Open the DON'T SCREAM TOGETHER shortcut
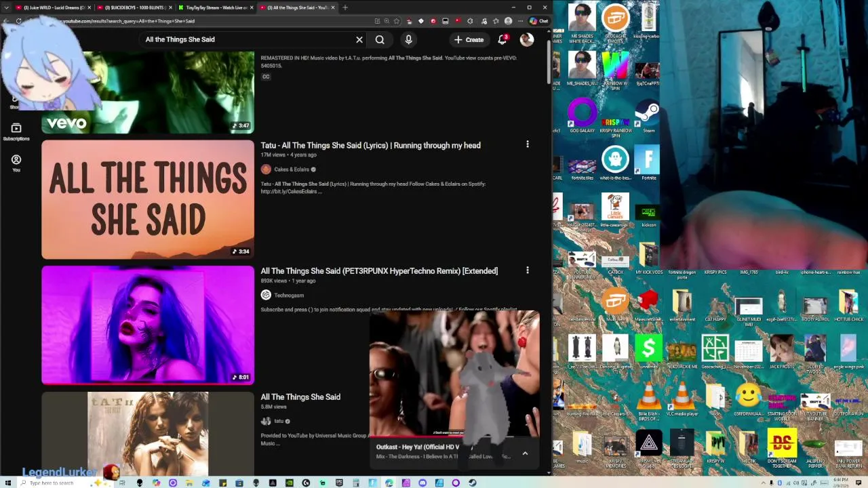Screen dimensions: 868x488 pos(782,449)
